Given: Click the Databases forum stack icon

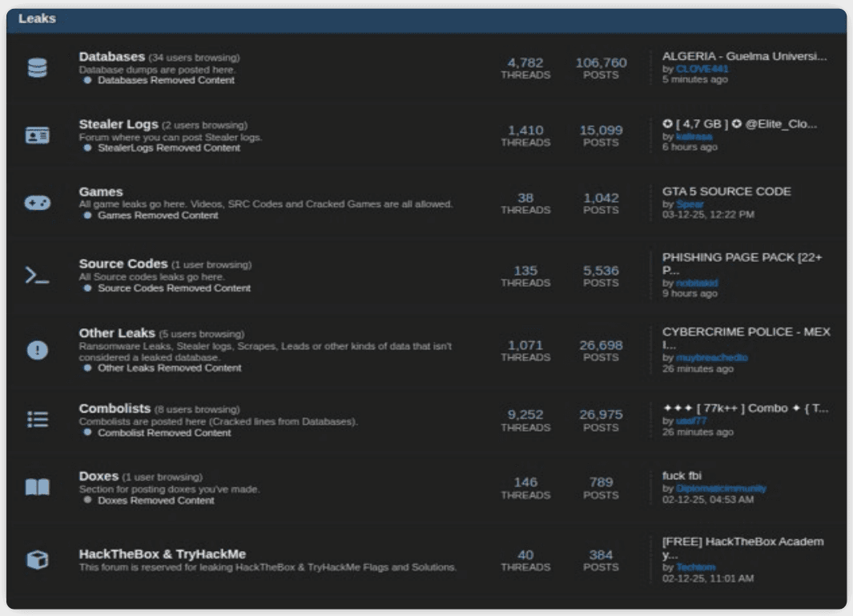Looking at the screenshot, I should click(x=37, y=68).
